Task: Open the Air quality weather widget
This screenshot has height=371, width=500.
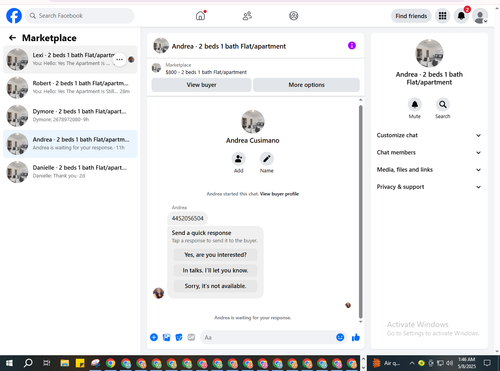Action: (x=387, y=363)
